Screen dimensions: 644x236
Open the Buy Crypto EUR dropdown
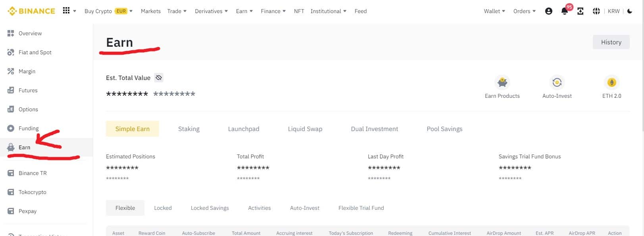(x=108, y=11)
